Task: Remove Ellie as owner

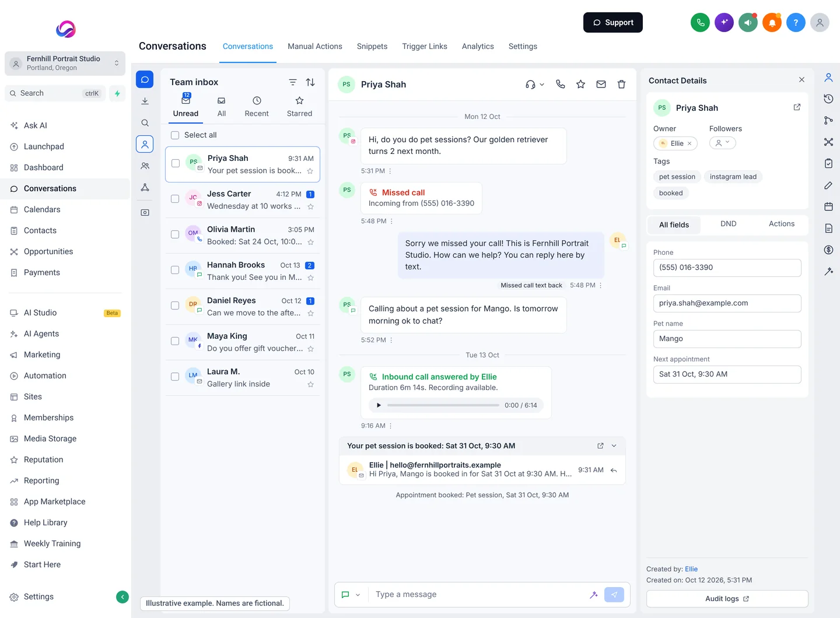Action: point(689,143)
